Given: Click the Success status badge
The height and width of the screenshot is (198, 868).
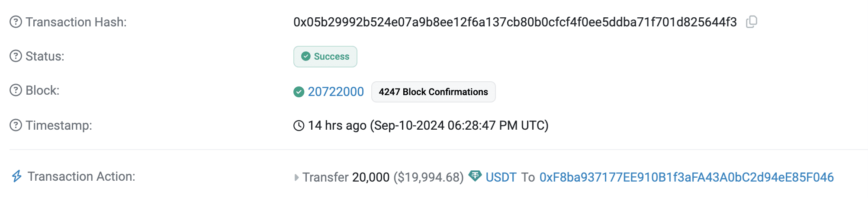Looking at the screenshot, I should 325,57.
